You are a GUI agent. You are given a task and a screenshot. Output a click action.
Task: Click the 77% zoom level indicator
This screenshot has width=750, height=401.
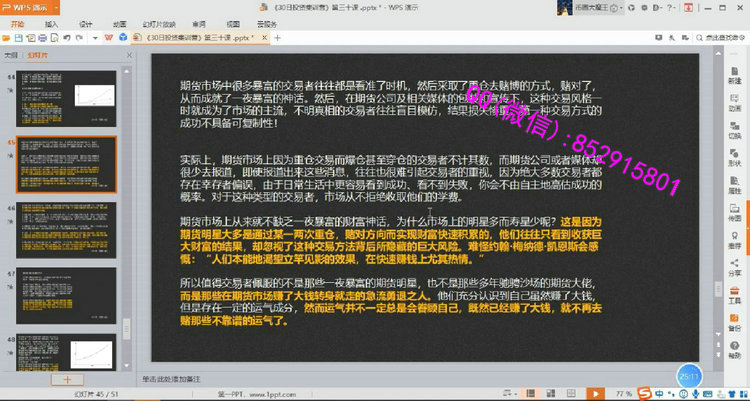pos(624,394)
